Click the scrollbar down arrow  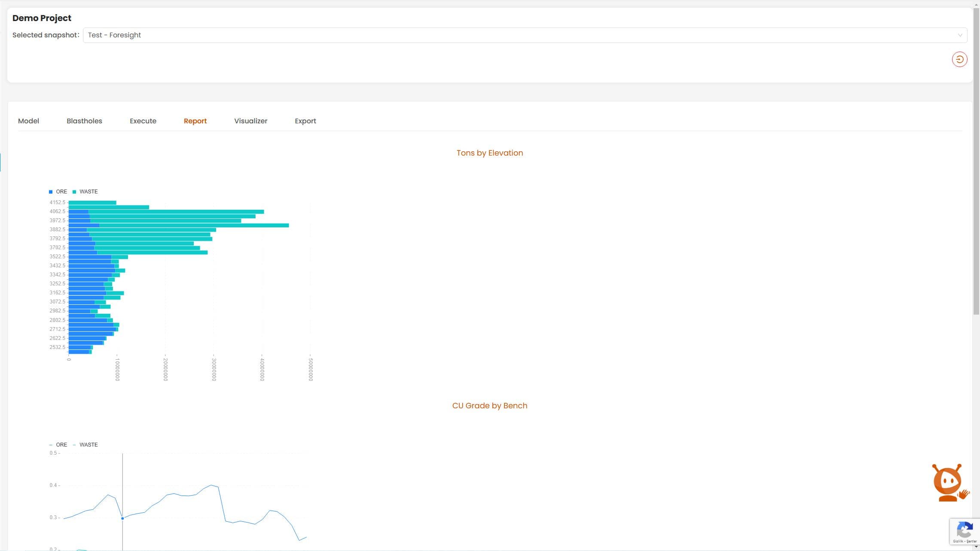(976, 547)
